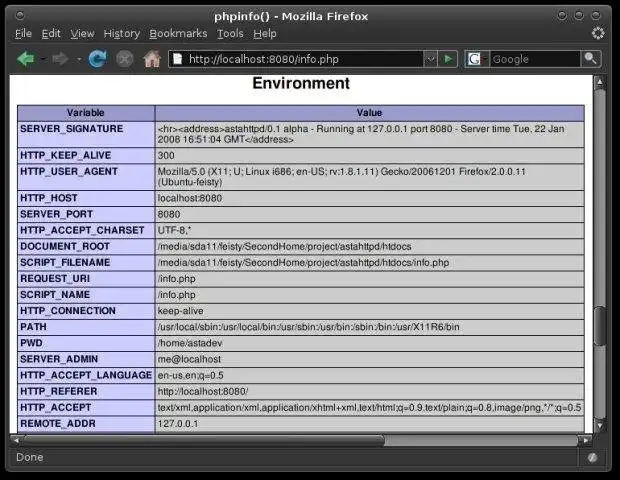
Task: Click the magnifying glass search button
Action: click(591, 59)
